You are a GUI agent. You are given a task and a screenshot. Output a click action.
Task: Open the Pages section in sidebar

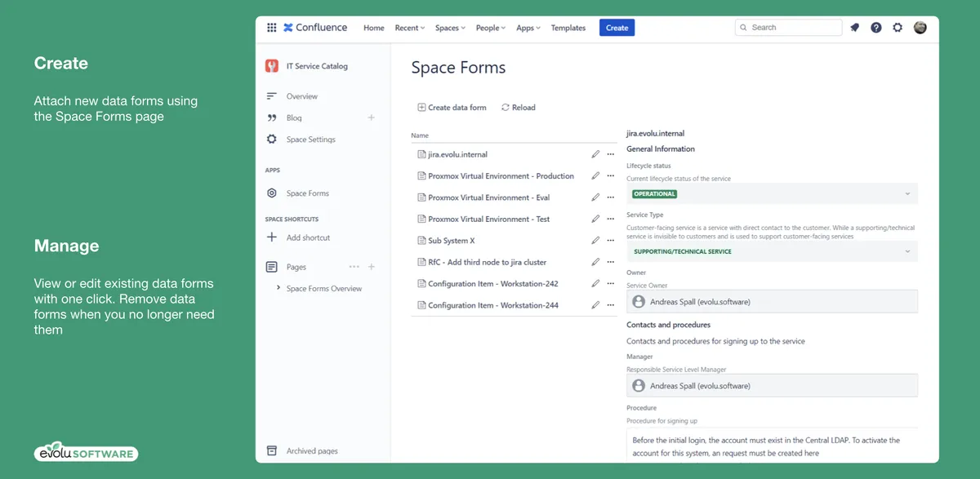[296, 267]
